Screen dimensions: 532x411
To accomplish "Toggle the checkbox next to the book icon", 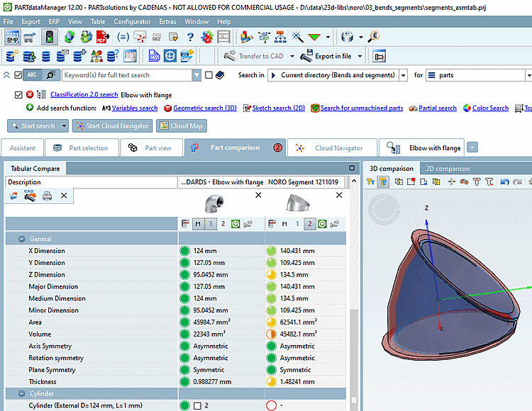I will click(209, 75).
